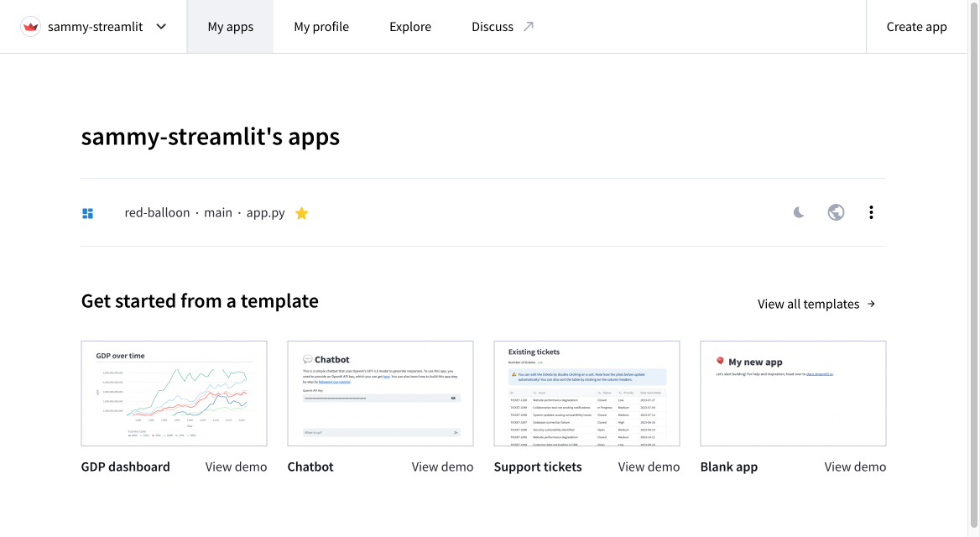Click the globe public visibility icon

click(x=836, y=213)
